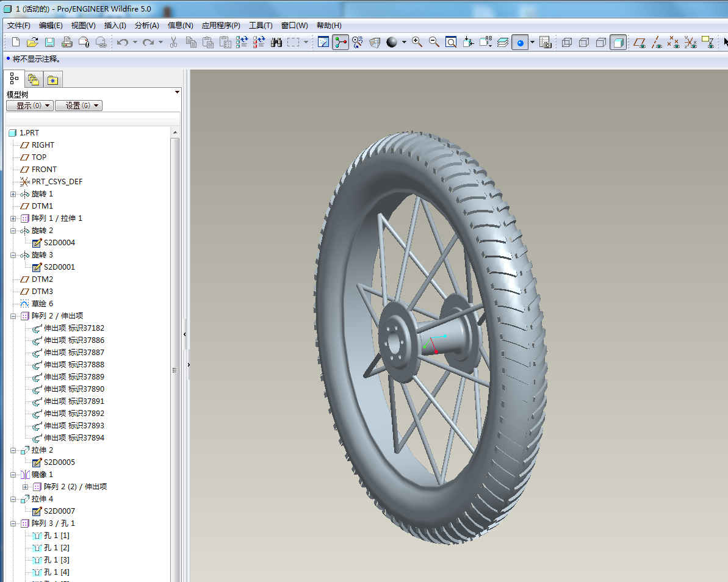Select the Wireframe display style

pyautogui.click(x=567, y=42)
